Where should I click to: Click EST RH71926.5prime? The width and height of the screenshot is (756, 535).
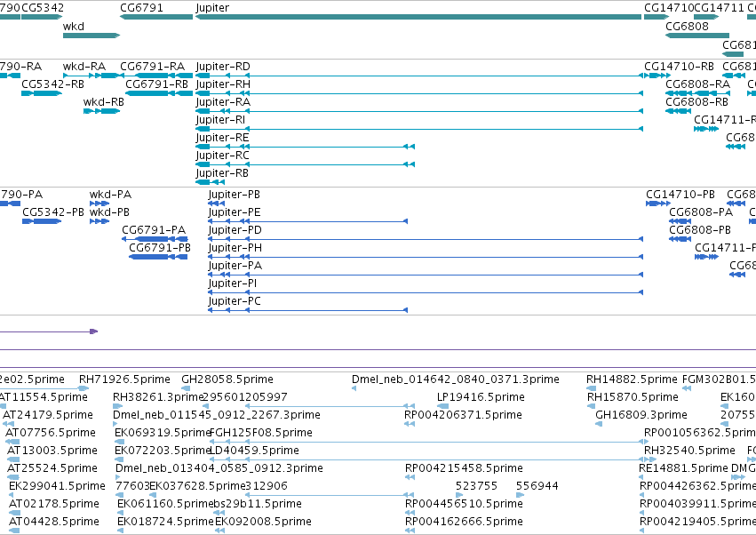tap(84, 388)
